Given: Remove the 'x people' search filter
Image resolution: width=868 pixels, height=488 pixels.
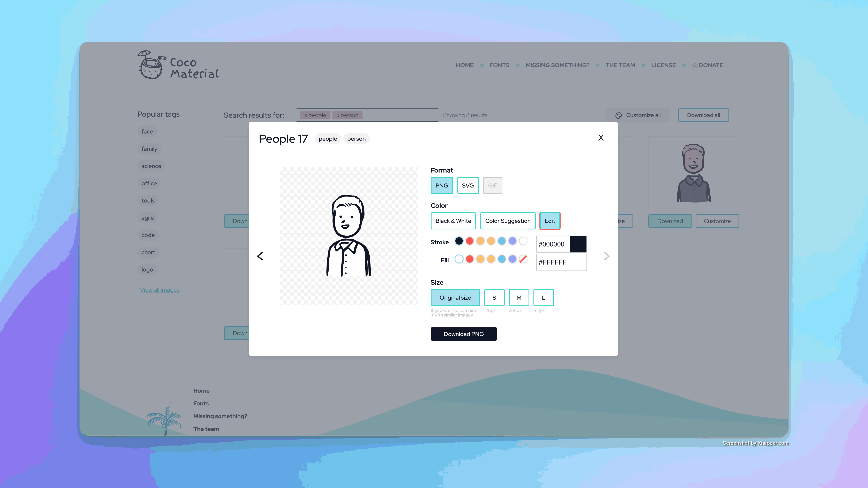Looking at the screenshot, I should [x=315, y=115].
